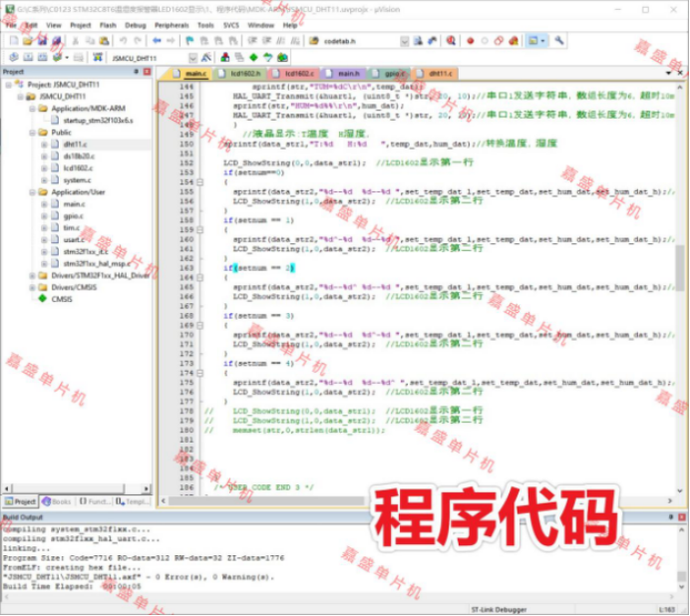Navigate backwards with blue left arrow
This screenshot has height=616, width=690.
pos(157,41)
